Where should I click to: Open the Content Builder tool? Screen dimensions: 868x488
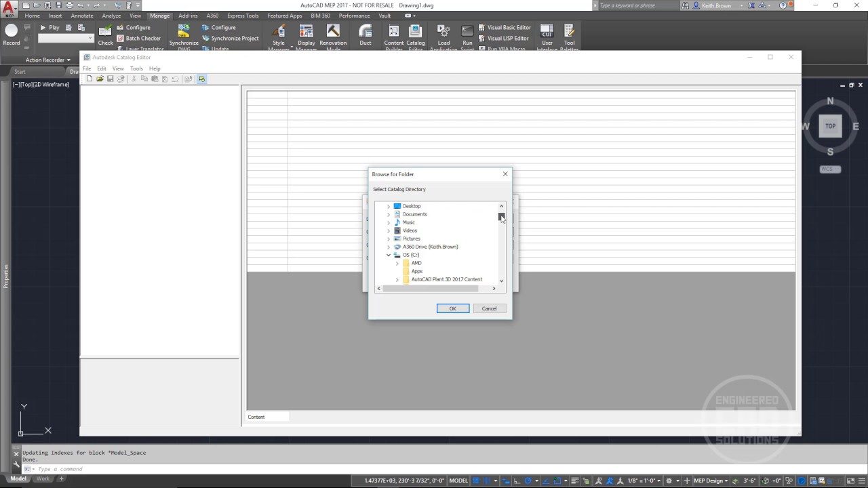tap(394, 37)
